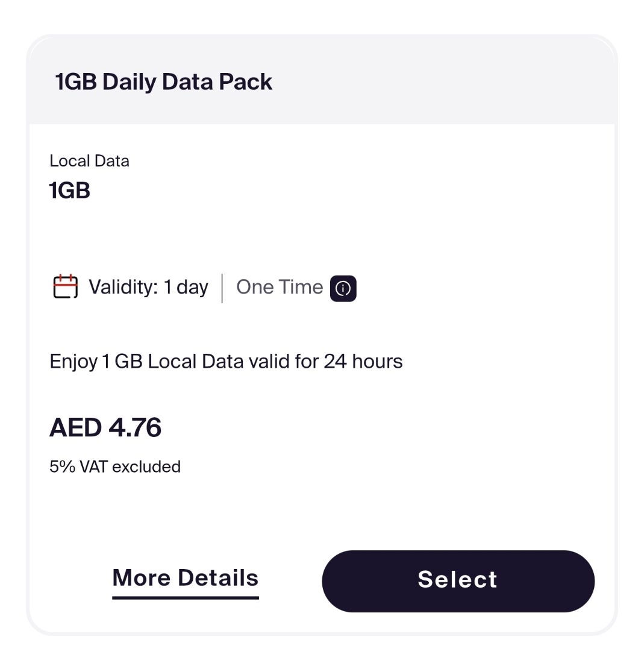
Task: Choose the 1GB Daily Data Pack plan
Action: (458, 580)
